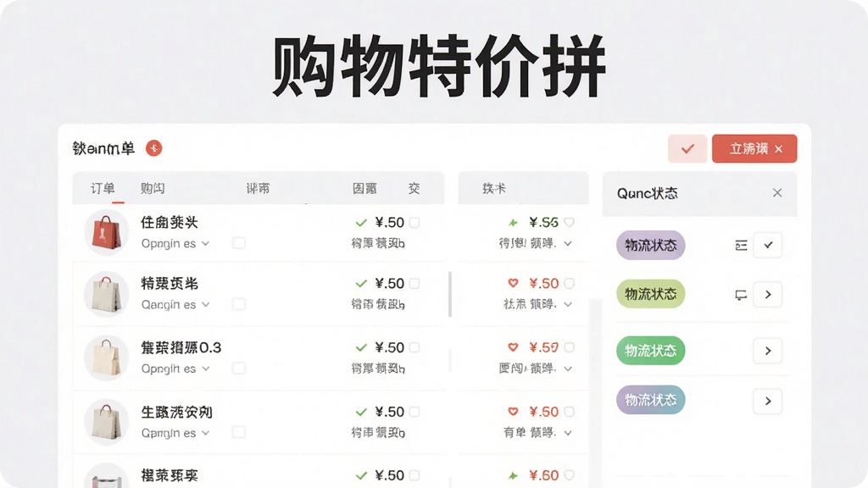The image size is (868, 488).
Task: Tick the checkbox after ¥.50 in first row
Action: (x=414, y=223)
